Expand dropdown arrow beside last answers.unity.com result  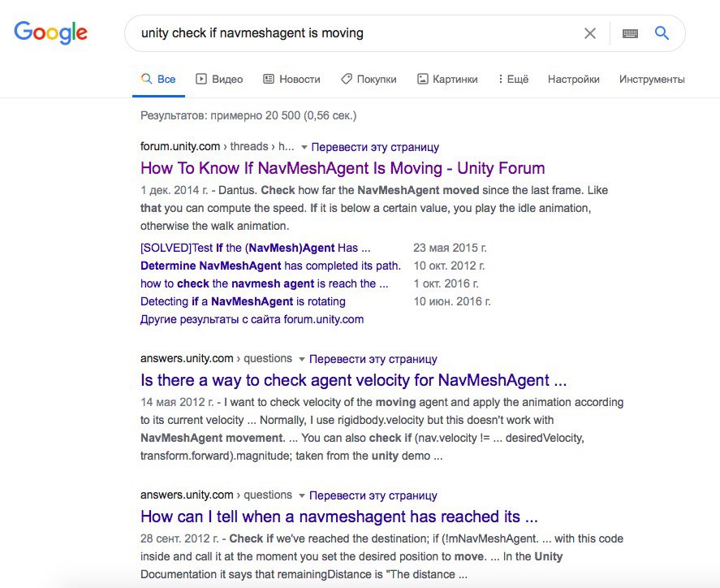[302, 495]
